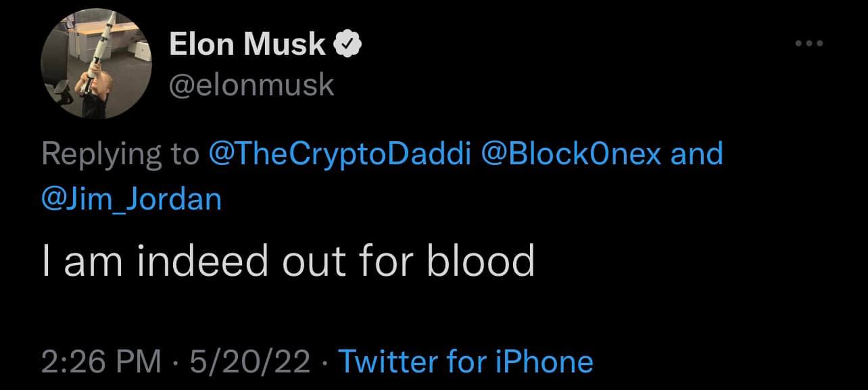Go to the @Jim_Jordan profile mention

[x=131, y=199]
